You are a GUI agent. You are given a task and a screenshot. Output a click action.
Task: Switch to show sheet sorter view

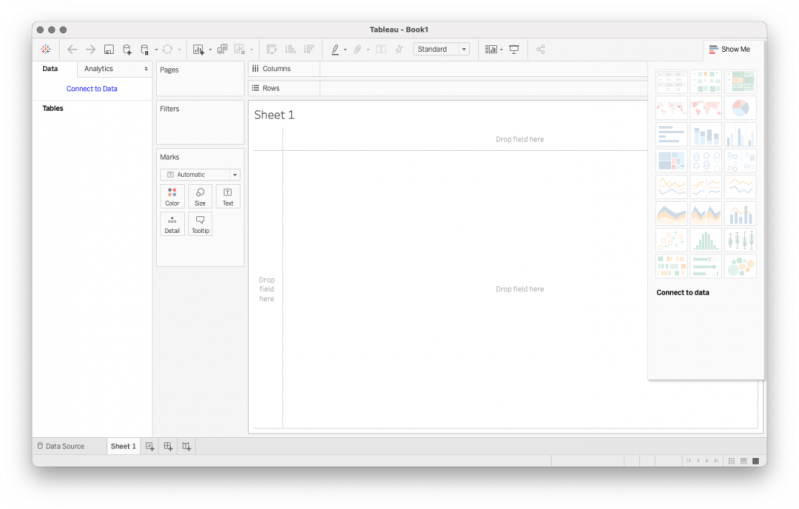point(732,461)
